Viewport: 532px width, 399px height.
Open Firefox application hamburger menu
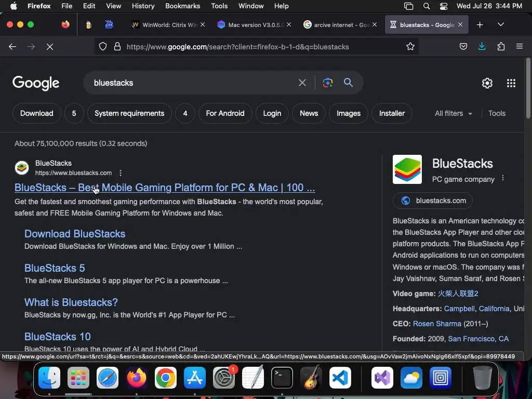519,46
